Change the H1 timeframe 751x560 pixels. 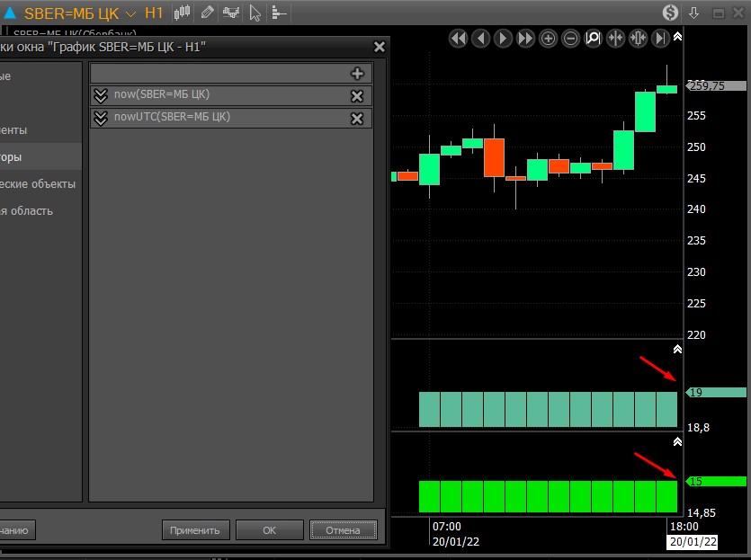pyautogui.click(x=154, y=13)
